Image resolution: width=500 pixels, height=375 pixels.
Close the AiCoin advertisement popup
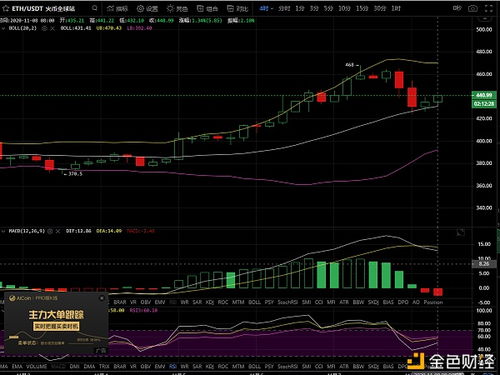102,298
